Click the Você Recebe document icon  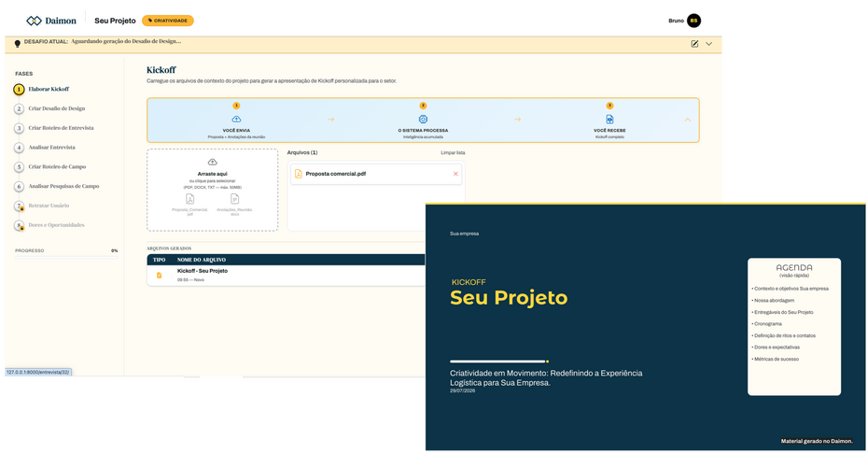pos(609,120)
